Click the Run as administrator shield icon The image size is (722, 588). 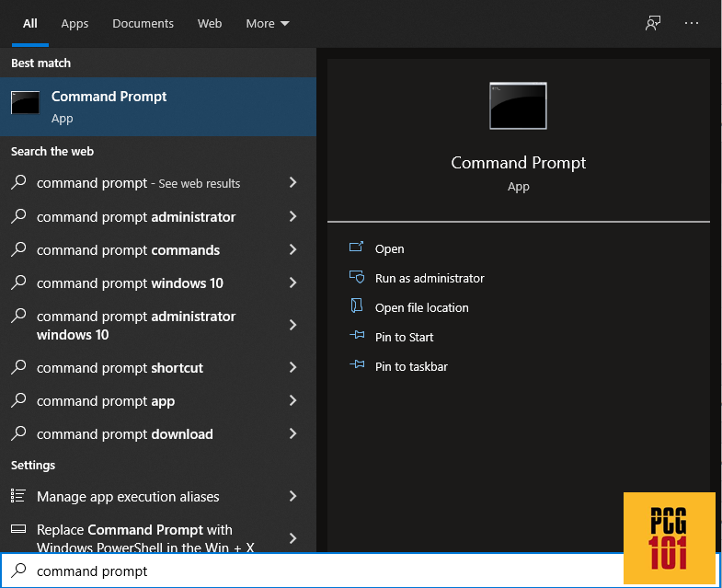357,277
